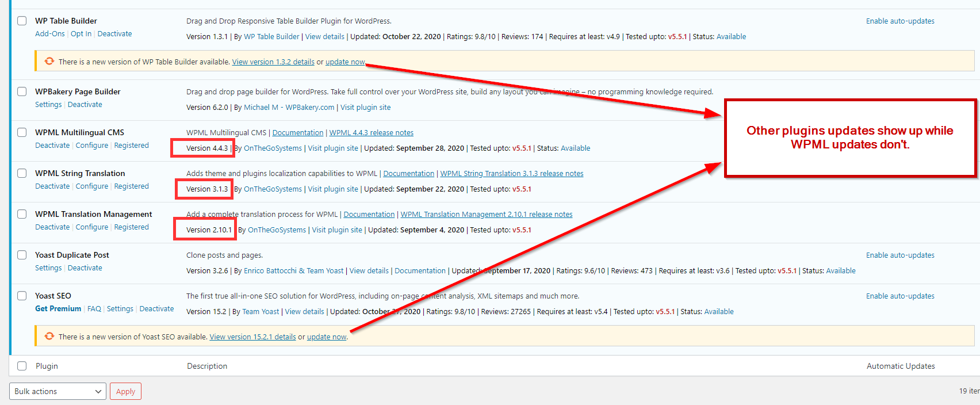Viewport: 980px width, 405px height.
Task: Open WPML Translation Management Documentation
Action: (369, 215)
